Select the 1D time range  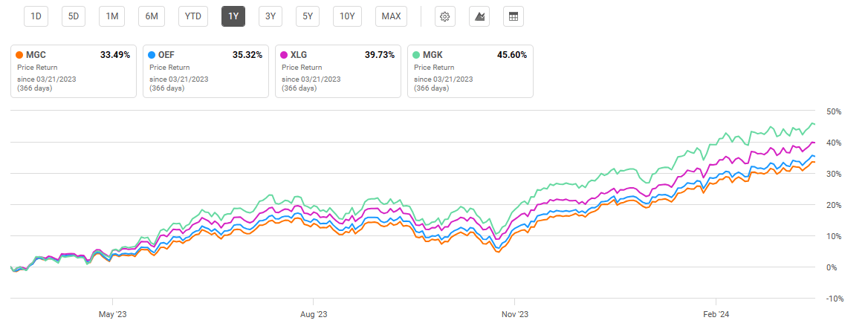point(36,16)
